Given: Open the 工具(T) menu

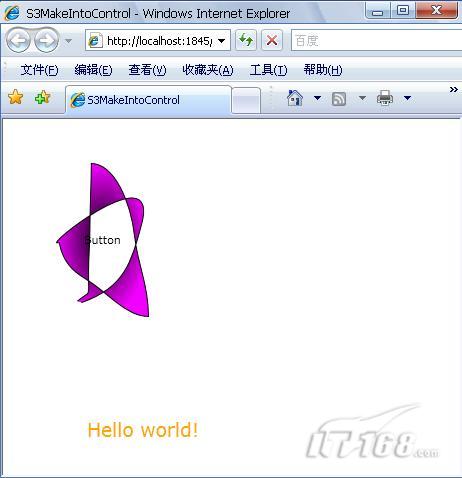Looking at the screenshot, I should click(268, 70).
